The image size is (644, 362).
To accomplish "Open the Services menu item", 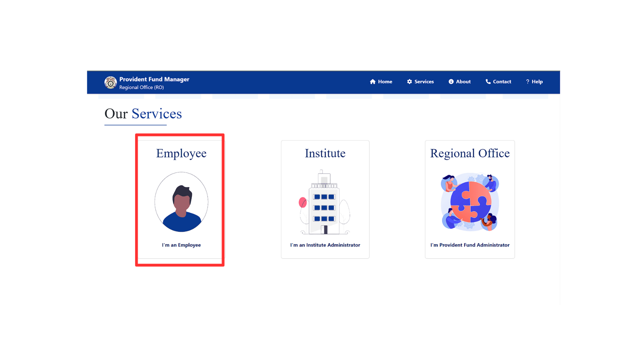I will click(x=420, y=82).
